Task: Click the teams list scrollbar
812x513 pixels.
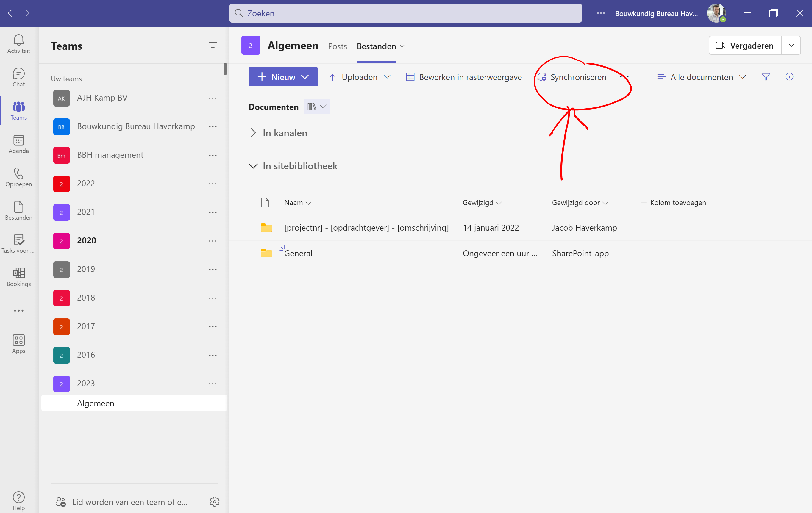Action: (x=225, y=69)
